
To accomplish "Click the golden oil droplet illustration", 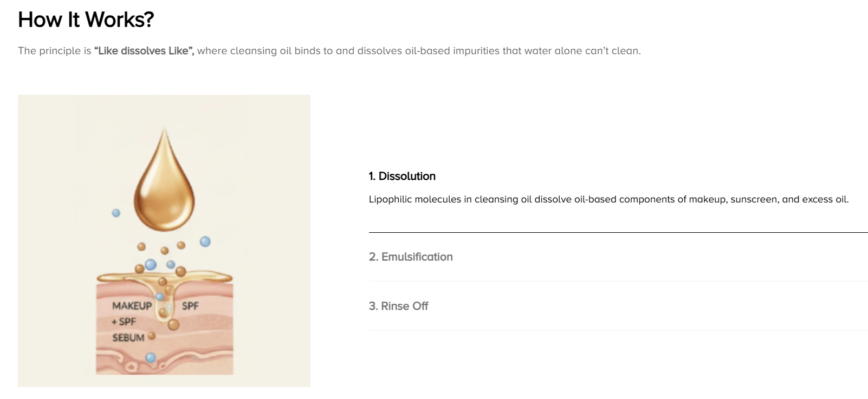I will pos(164,180).
